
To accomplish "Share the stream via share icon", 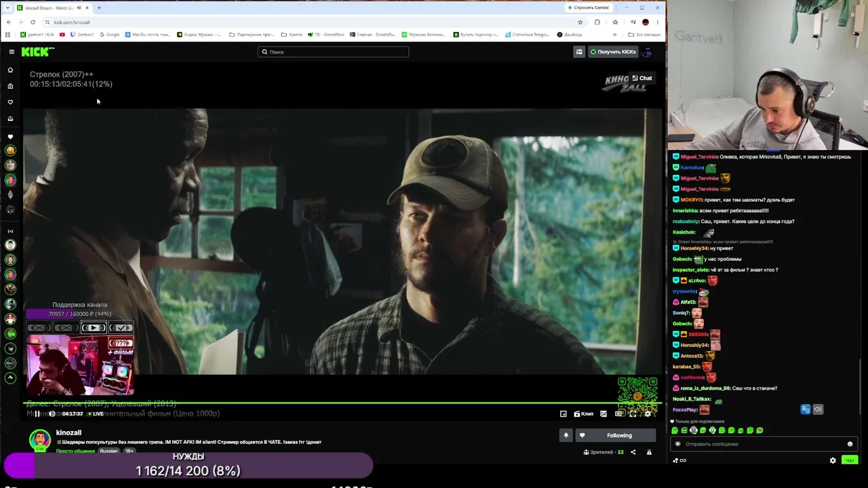I will [633, 452].
